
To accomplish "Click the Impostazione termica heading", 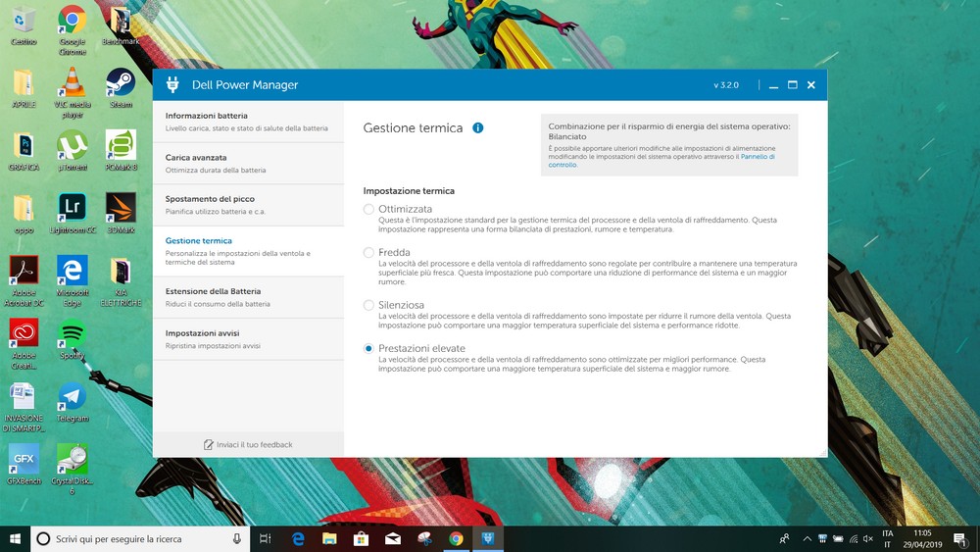I will click(x=409, y=190).
